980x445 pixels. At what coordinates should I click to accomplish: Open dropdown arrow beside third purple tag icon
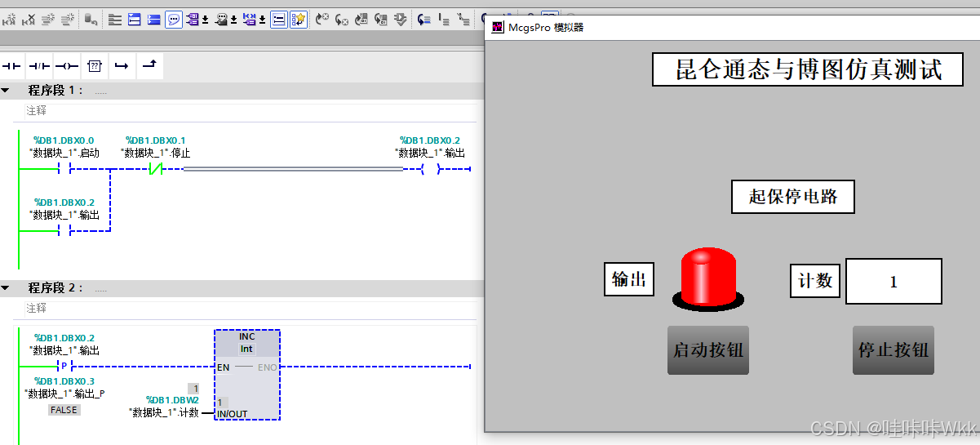(x=263, y=20)
